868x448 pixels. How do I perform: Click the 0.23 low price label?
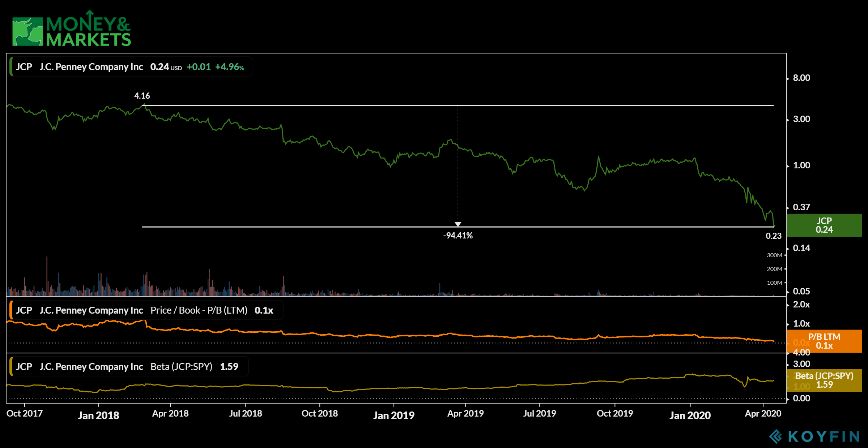774,236
